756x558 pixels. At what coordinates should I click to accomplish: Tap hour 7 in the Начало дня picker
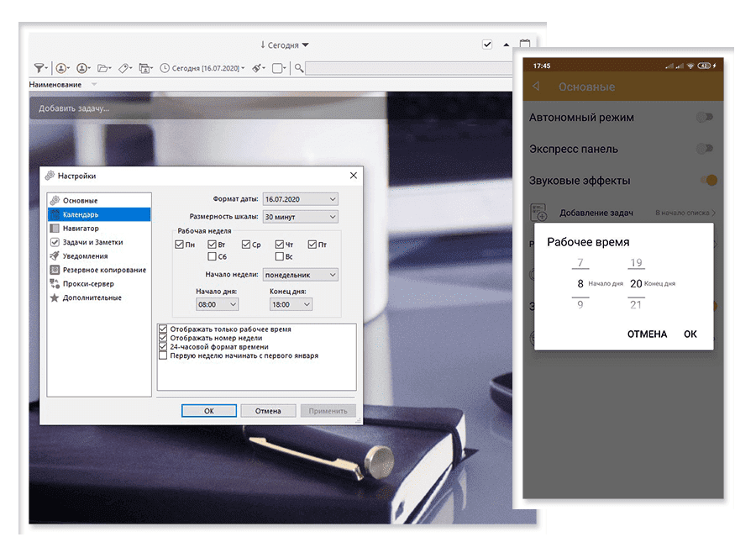coord(580,262)
